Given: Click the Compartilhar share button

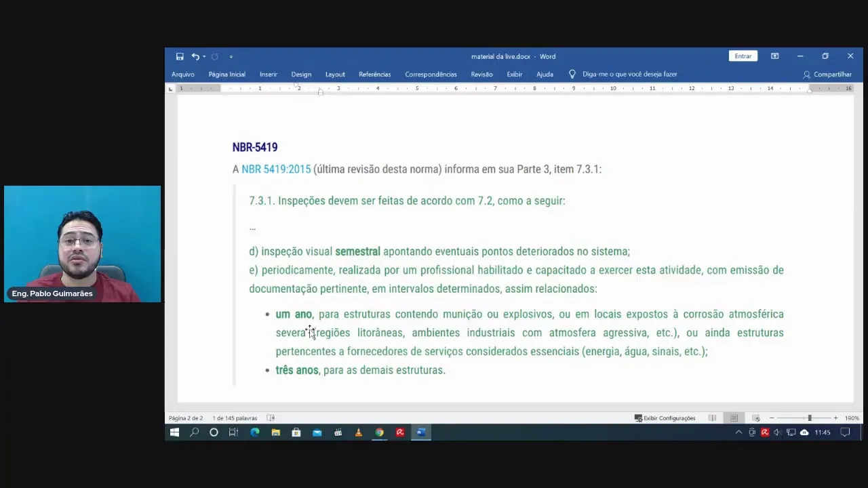Looking at the screenshot, I should pyautogui.click(x=827, y=75).
